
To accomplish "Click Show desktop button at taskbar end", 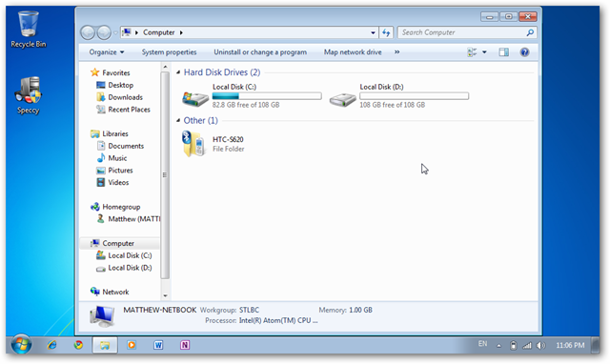I will (595, 345).
